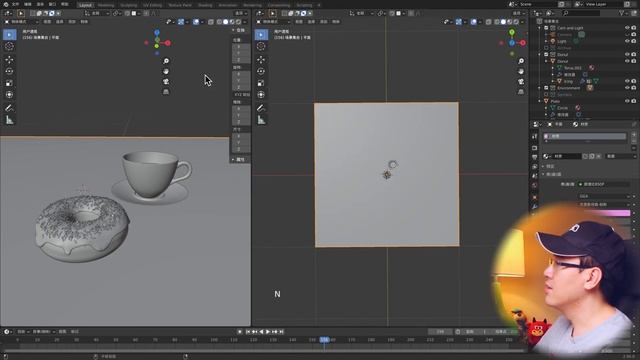Switch to the UV Editing workspace tab

[x=152, y=5]
